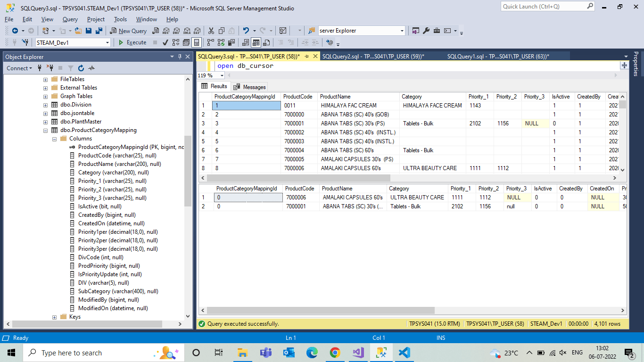
Task: Expand the FileTables folder node
Action: [45, 79]
